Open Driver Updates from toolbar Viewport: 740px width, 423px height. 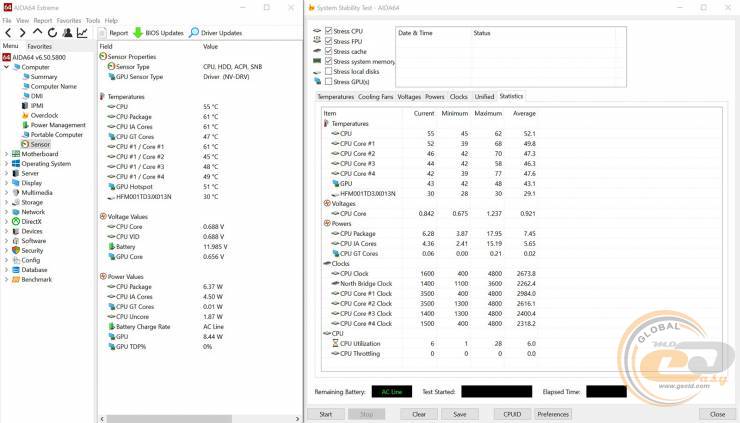click(x=216, y=33)
